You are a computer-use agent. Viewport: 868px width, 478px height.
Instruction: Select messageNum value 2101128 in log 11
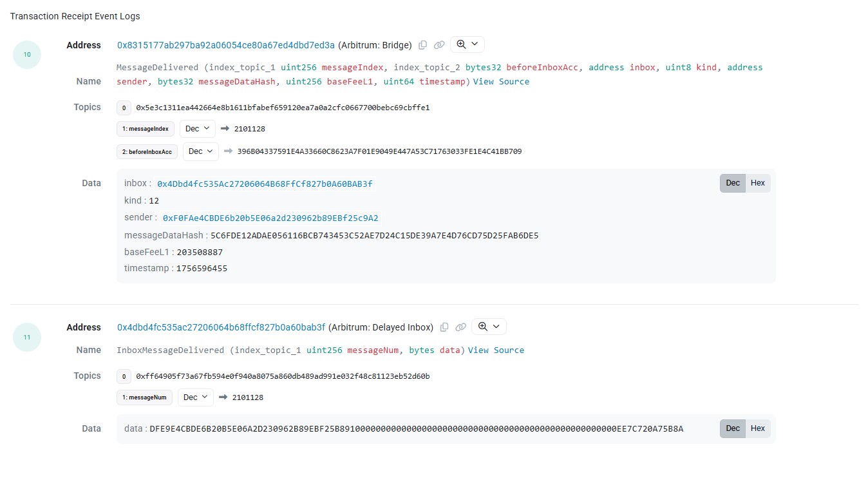click(248, 397)
